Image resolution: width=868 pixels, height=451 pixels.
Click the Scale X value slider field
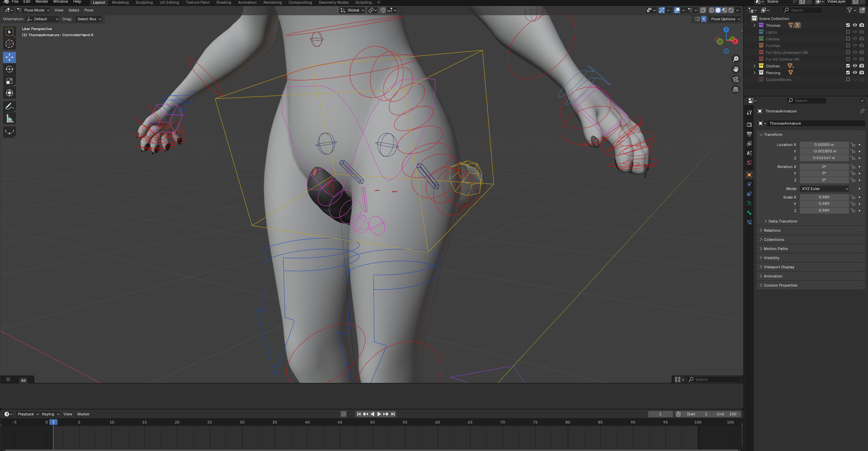pyautogui.click(x=824, y=197)
